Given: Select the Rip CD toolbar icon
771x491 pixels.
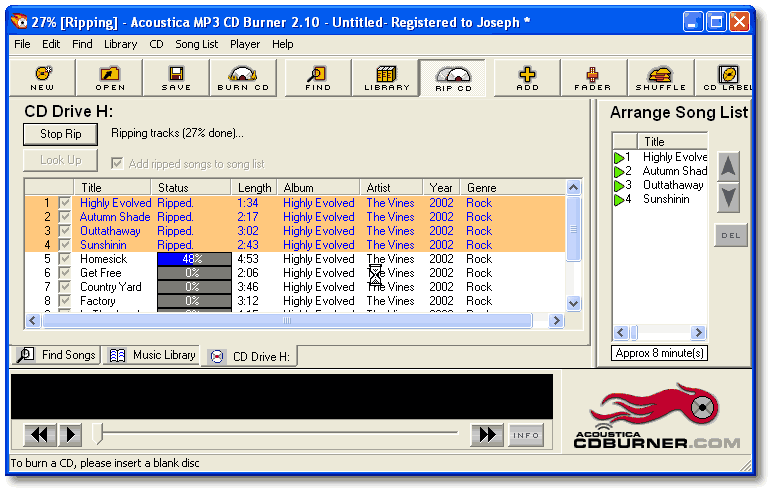Looking at the screenshot, I should point(453,78).
